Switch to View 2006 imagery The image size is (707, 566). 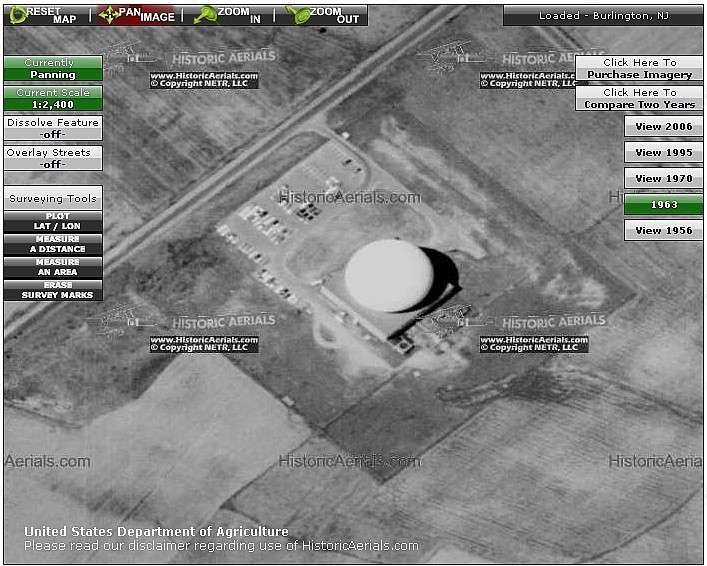point(664,127)
